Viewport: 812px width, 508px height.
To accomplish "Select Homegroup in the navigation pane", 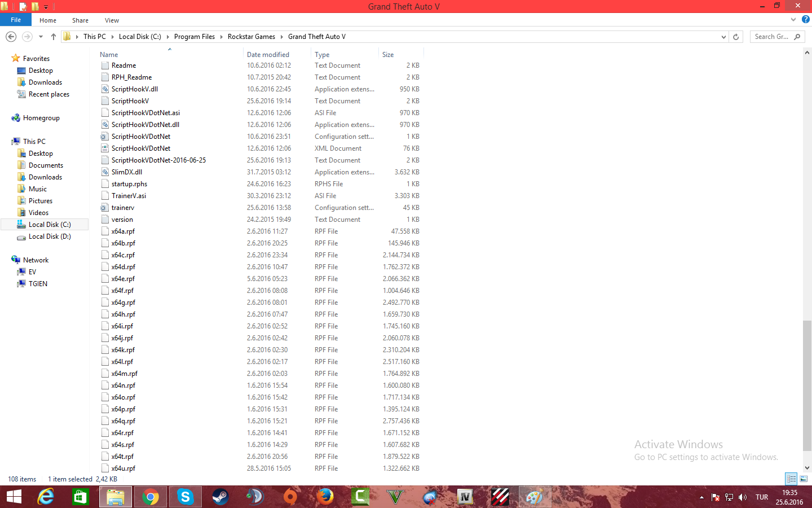I will [x=41, y=118].
